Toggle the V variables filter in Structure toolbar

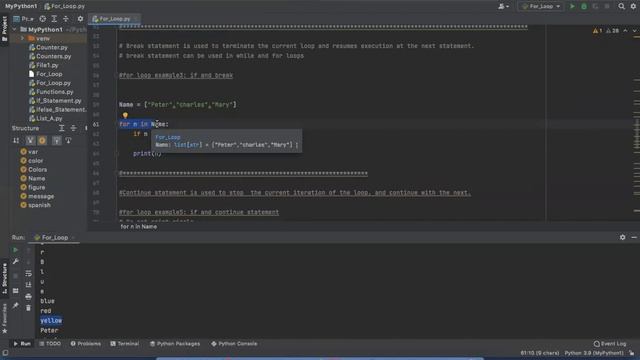click(30, 140)
